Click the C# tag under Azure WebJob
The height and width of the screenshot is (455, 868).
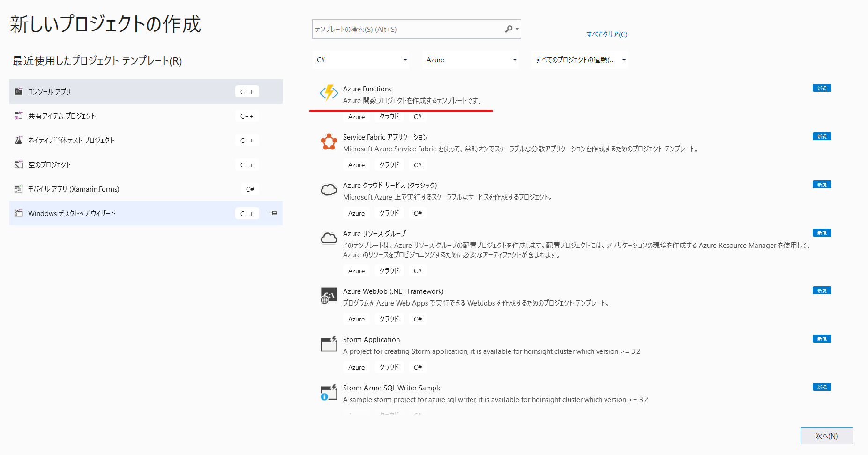(x=418, y=319)
